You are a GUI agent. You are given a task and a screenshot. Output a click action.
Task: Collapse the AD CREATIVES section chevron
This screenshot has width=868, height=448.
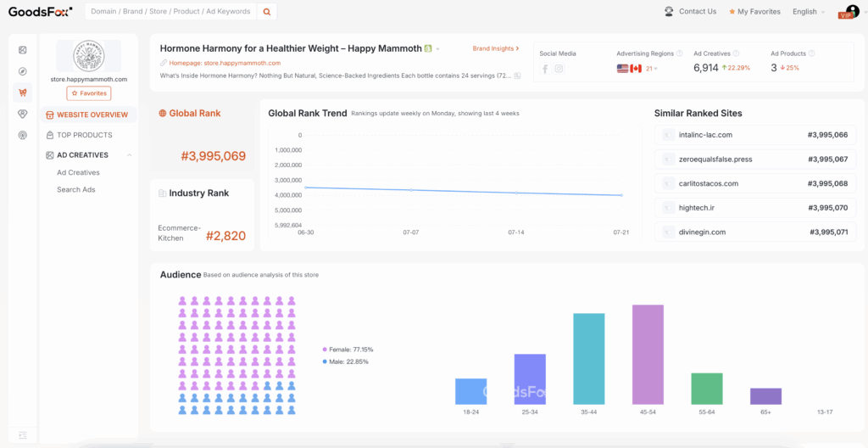[129, 155]
